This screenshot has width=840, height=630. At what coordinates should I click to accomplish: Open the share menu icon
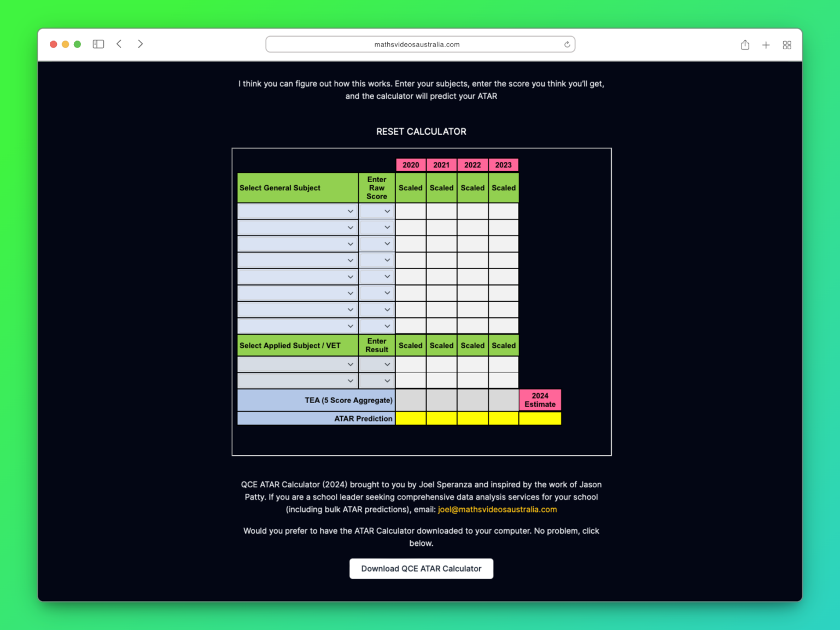745,45
